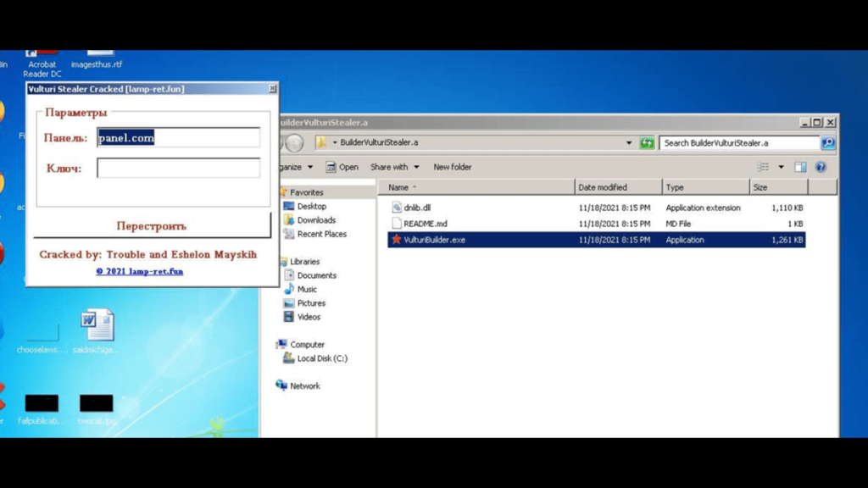This screenshot has height=488, width=868.
Task: Click the Open button in Explorer toolbar
Action: 342,167
